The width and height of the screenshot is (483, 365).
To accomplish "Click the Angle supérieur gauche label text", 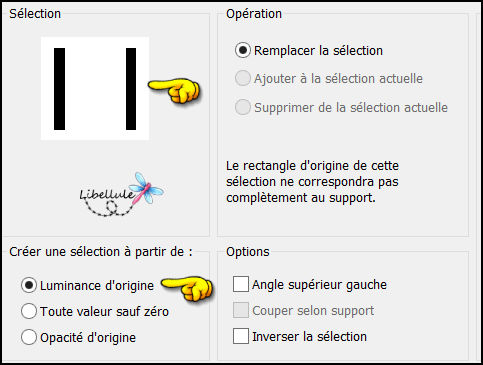I will tap(319, 285).
